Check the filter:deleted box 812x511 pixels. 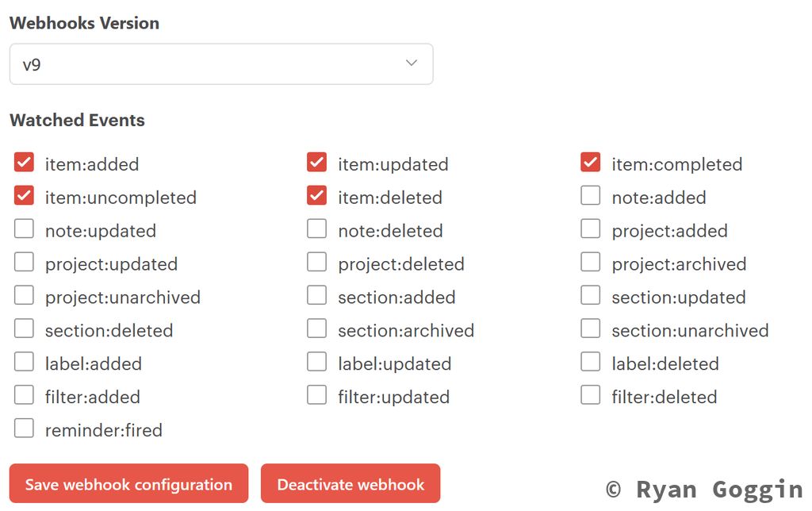coord(590,396)
